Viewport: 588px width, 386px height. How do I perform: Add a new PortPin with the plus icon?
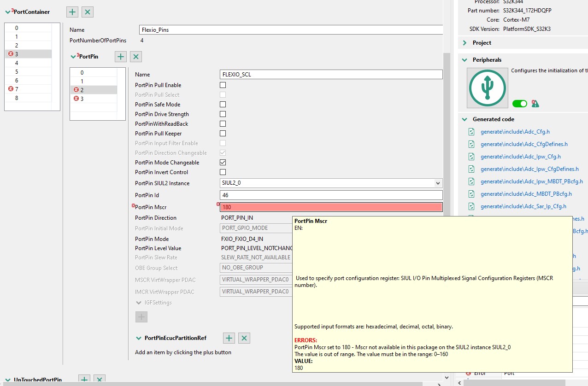click(120, 56)
